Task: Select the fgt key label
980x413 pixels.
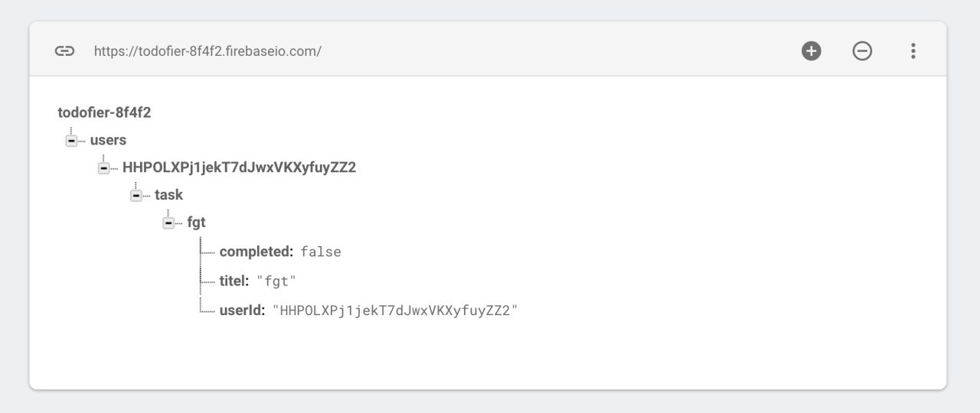Action: [x=196, y=223]
